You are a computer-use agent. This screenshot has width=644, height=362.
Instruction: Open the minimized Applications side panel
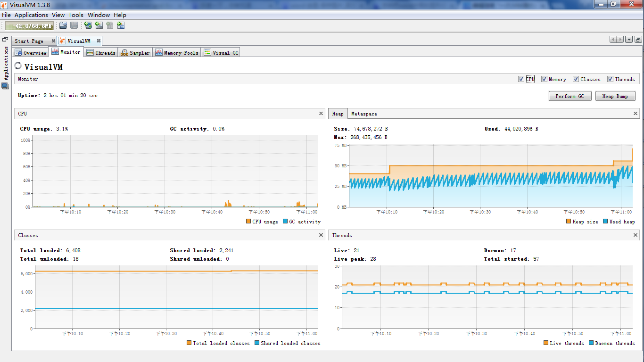(6, 63)
